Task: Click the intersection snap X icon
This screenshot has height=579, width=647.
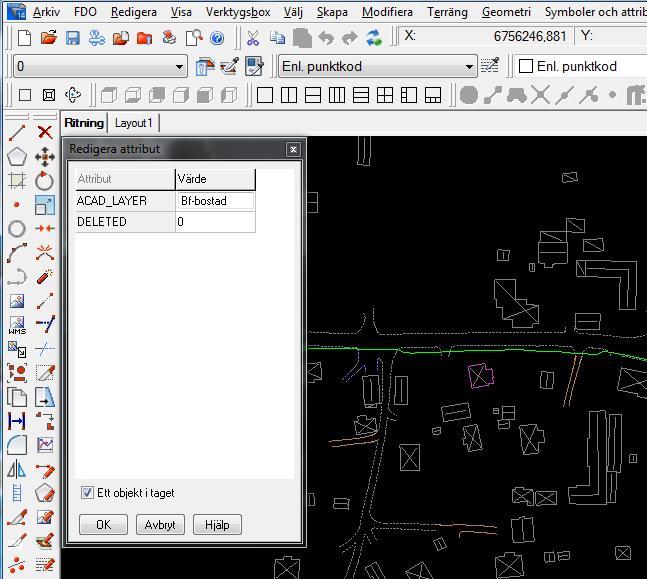Action: 540,95
